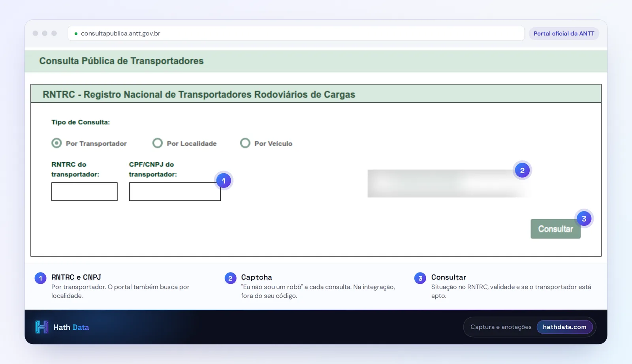Screen dimensions: 632x364
Task: Click the Captcha caption title
Action: tap(257, 277)
